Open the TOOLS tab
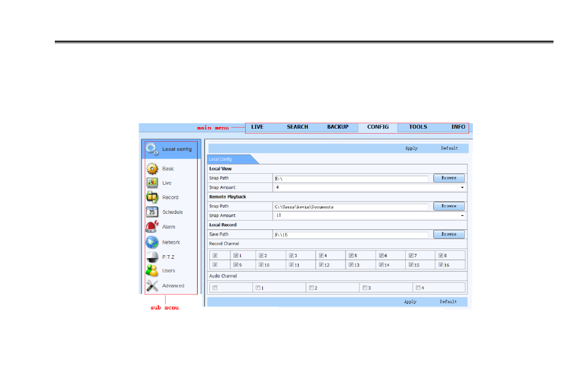The height and width of the screenshot is (392, 588). pyautogui.click(x=417, y=127)
